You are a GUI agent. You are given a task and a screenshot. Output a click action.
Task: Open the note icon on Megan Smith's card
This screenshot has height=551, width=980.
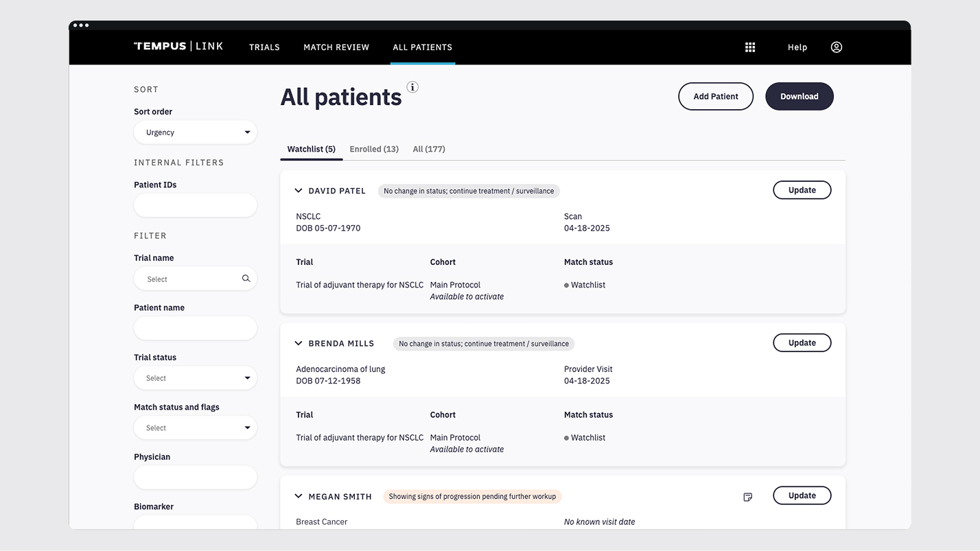coord(748,497)
